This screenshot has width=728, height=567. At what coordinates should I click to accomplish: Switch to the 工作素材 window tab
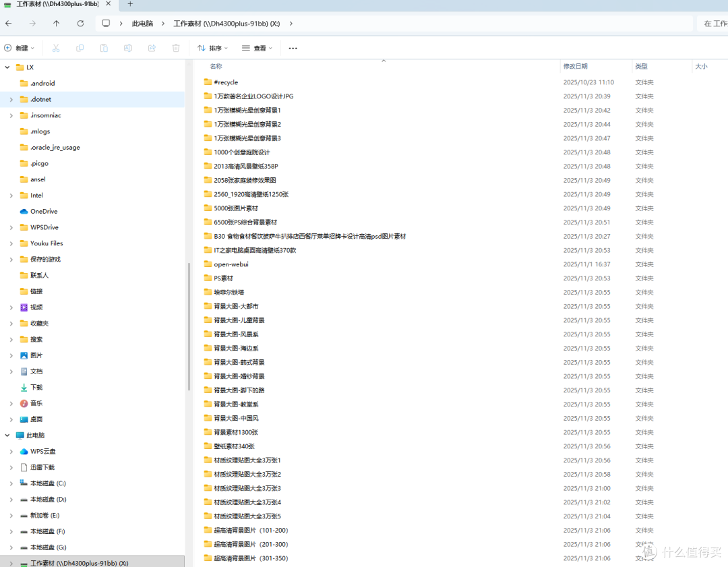[57, 4]
